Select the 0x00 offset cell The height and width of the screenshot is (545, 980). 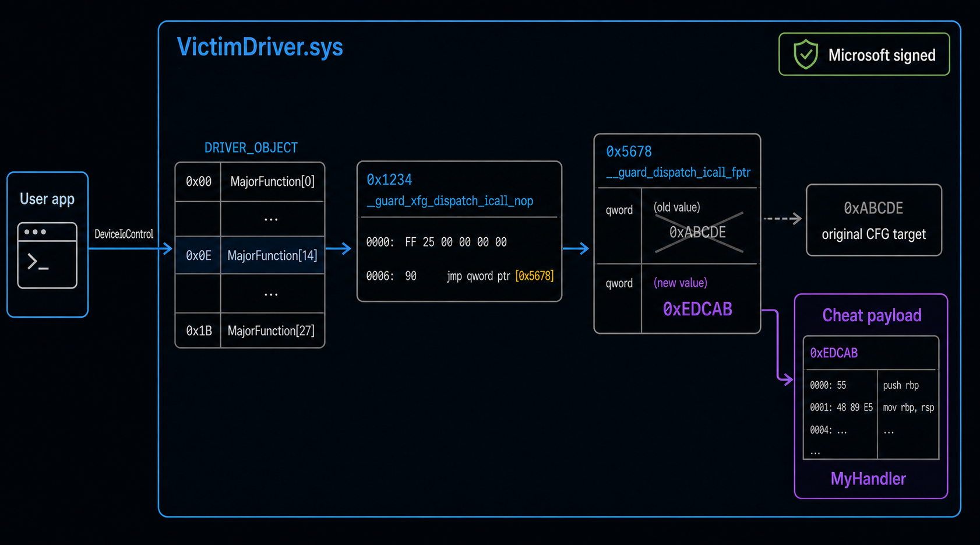(199, 182)
